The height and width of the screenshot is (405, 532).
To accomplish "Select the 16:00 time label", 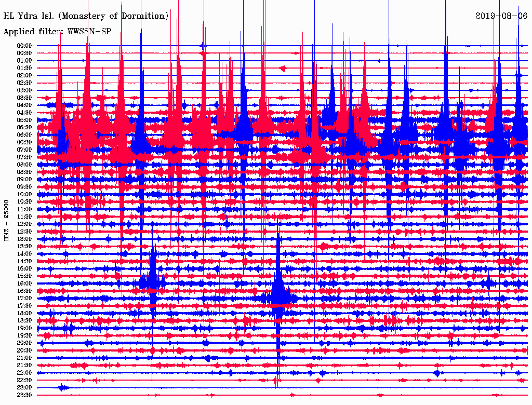I will [x=24, y=283].
